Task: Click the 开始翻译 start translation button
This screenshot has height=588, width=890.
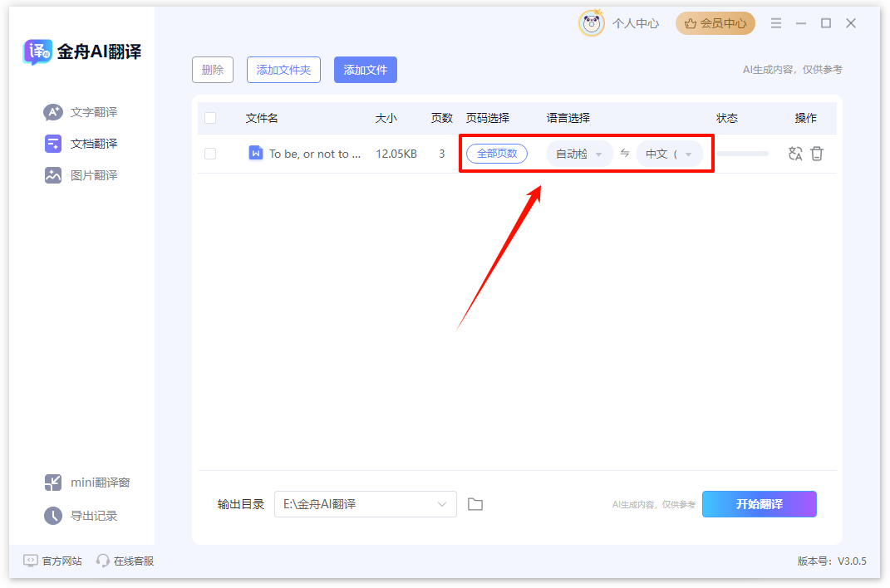Action: (759, 503)
